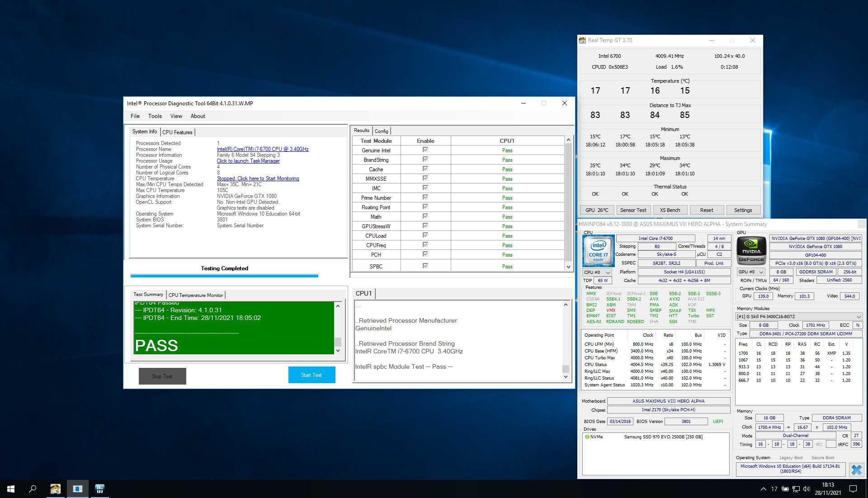The image size is (868, 498).
Task: Open the volume icon in the system tray
Action: click(x=807, y=489)
